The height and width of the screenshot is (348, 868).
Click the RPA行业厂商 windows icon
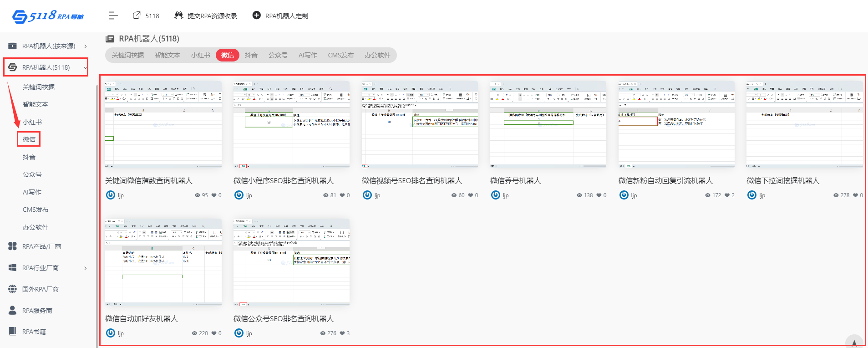coord(13,267)
